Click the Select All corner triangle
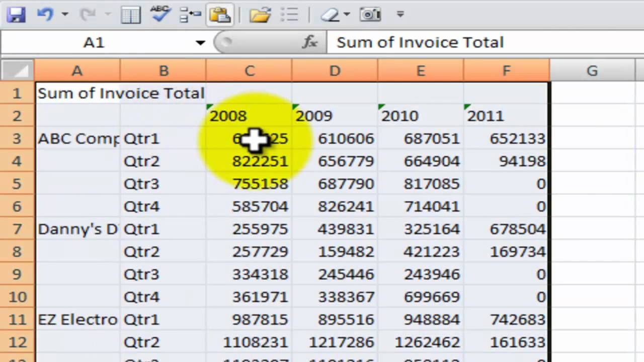 click(17, 71)
